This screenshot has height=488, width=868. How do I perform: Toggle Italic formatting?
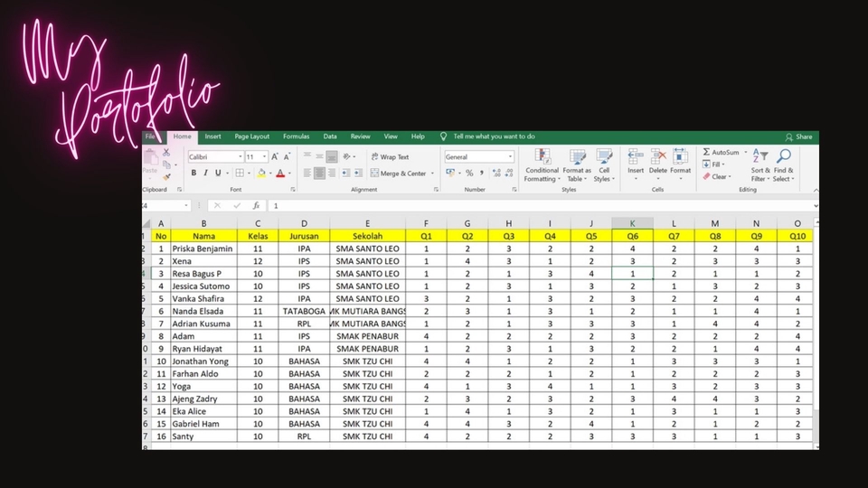206,174
